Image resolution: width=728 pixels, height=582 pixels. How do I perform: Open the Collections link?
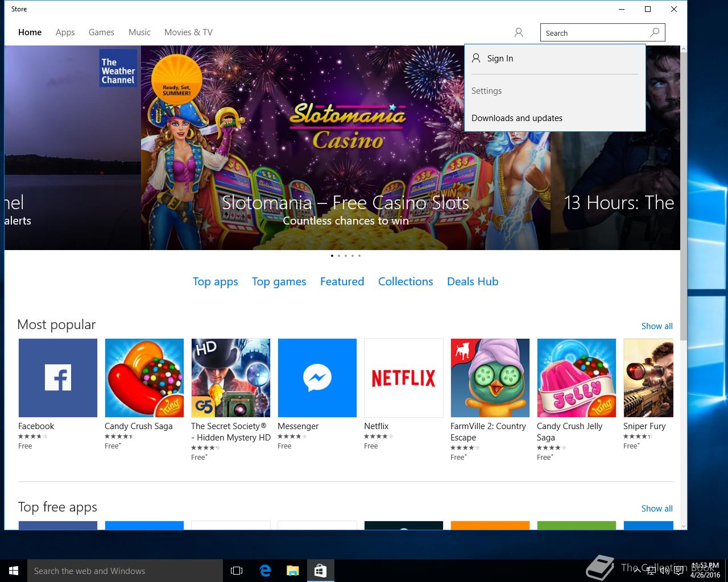[406, 281]
